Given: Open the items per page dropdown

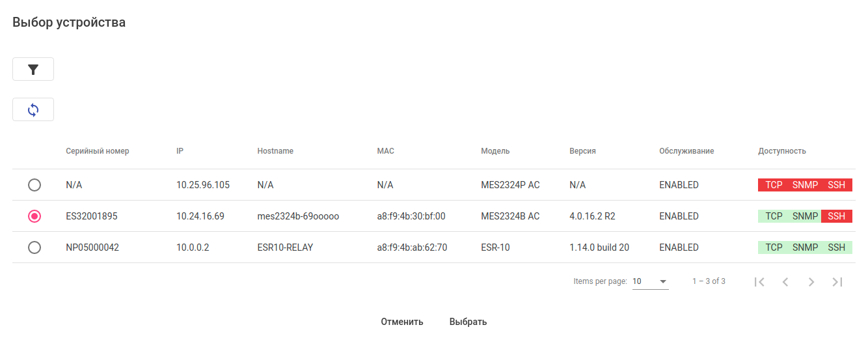Looking at the screenshot, I should pos(650,281).
